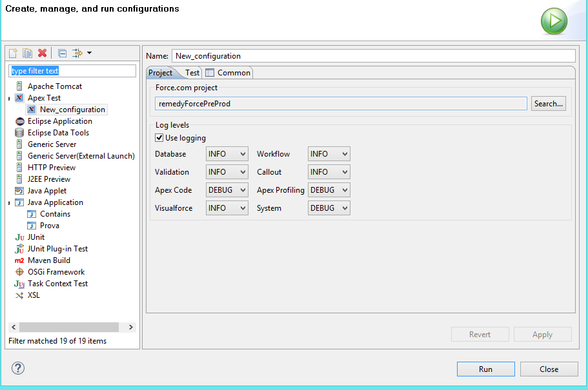Screen dimensions: 588x390
Task: Delete selected configuration with red X icon
Action: click(x=43, y=54)
